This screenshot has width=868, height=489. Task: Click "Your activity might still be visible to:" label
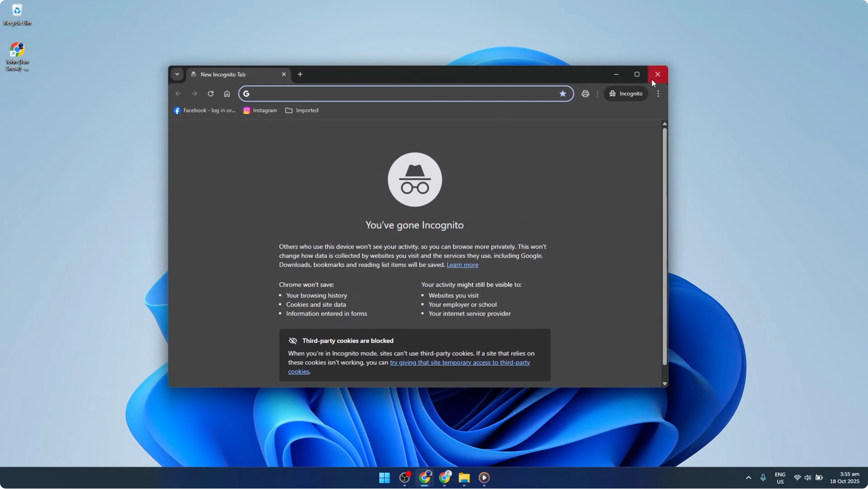pyautogui.click(x=471, y=285)
